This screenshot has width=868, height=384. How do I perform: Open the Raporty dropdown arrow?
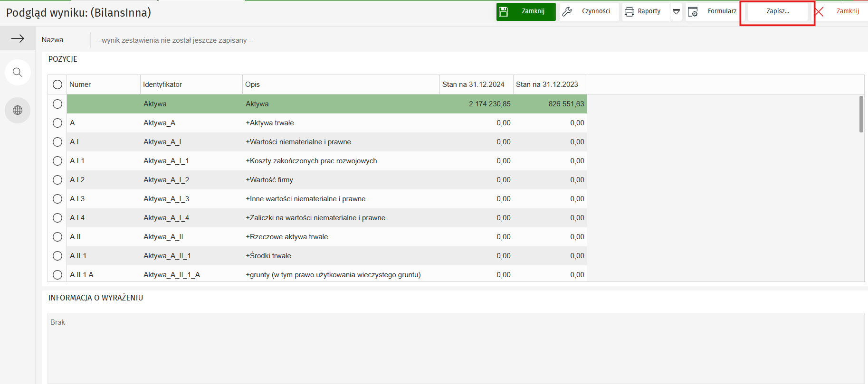pyautogui.click(x=676, y=11)
